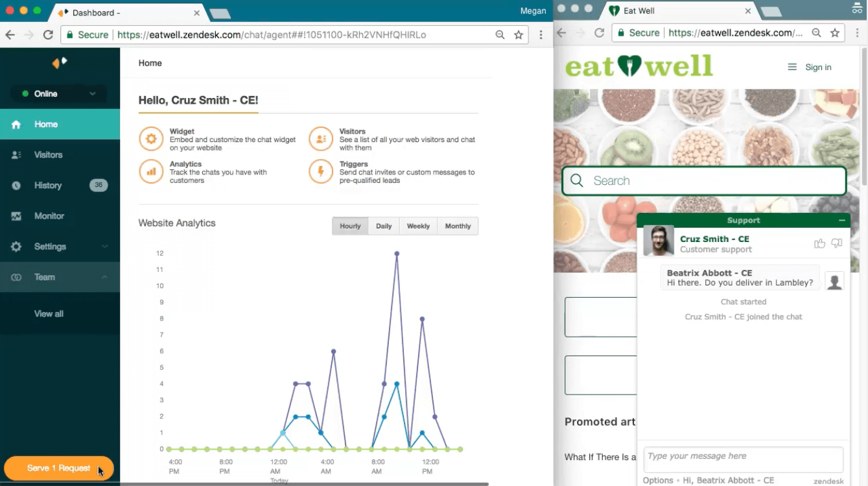Click the Visitors people icon in sidebar
The image size is (868, 486).
click(x=16, y=155)
